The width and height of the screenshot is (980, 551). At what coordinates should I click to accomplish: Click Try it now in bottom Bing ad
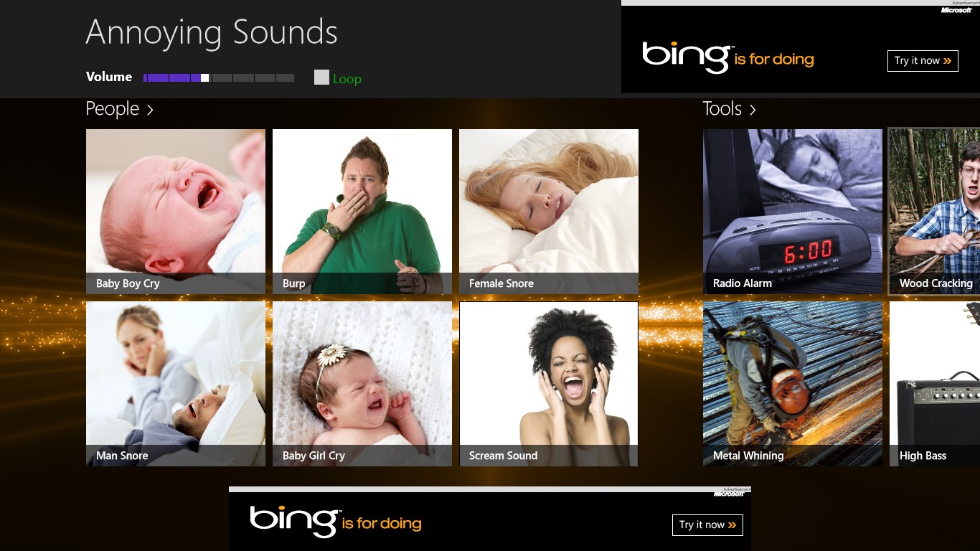pyautogui.click(x=707, y=525)
